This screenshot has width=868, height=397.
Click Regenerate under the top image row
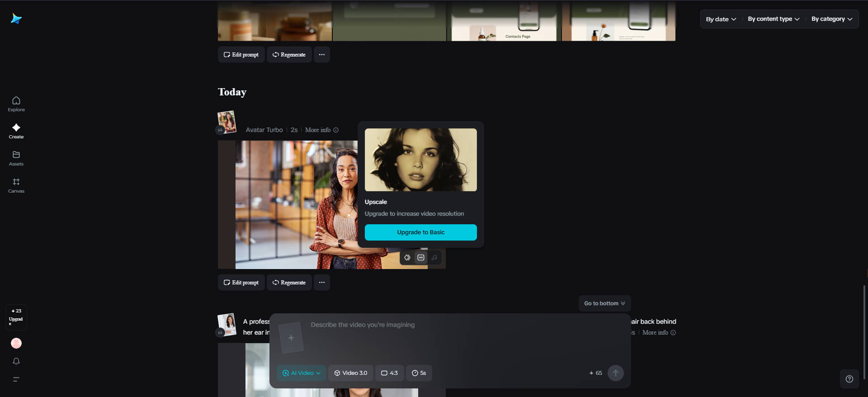coord(289,55)
